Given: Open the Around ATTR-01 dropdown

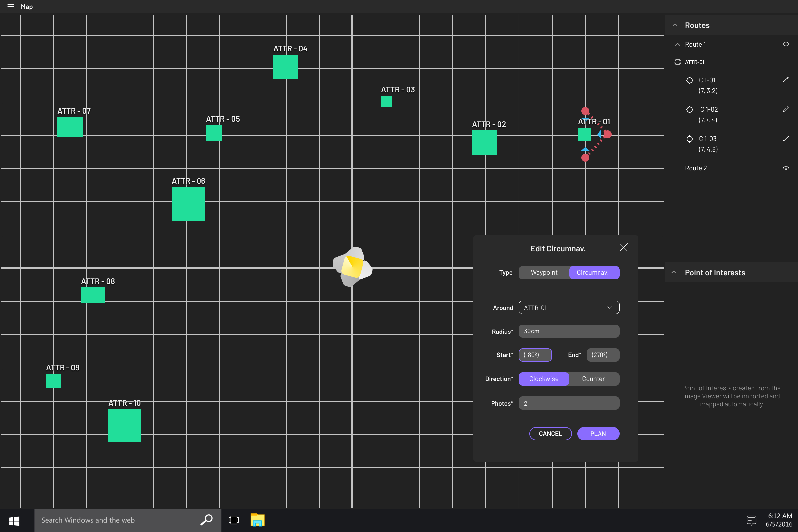Looking at the screenshot, I should pos(569,307).
